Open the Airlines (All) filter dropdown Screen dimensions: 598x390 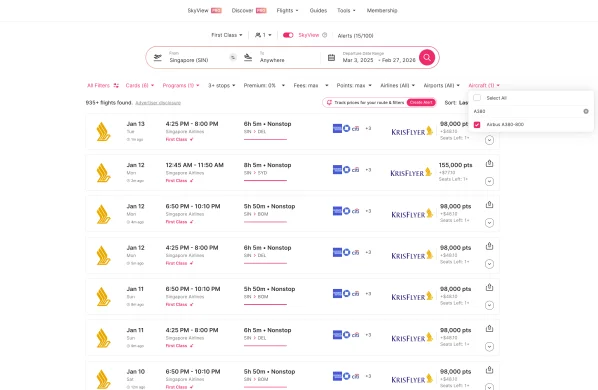click(x=397, y=85)
